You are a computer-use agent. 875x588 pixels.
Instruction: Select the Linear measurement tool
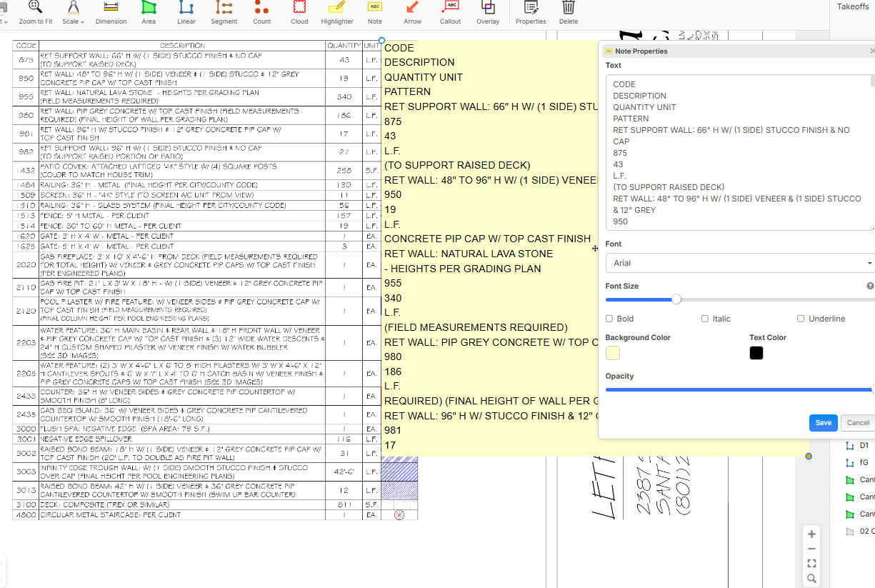(x=186, y=12)
